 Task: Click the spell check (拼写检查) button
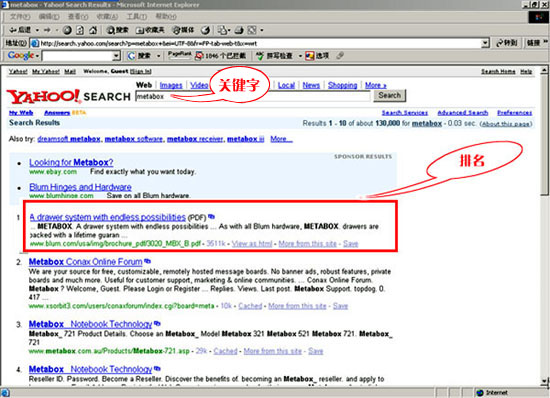274,56
